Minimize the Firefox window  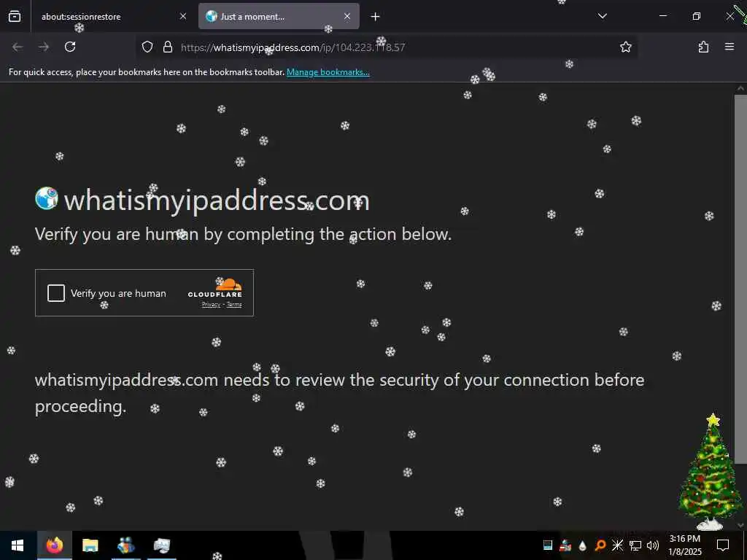coord(662,16)
